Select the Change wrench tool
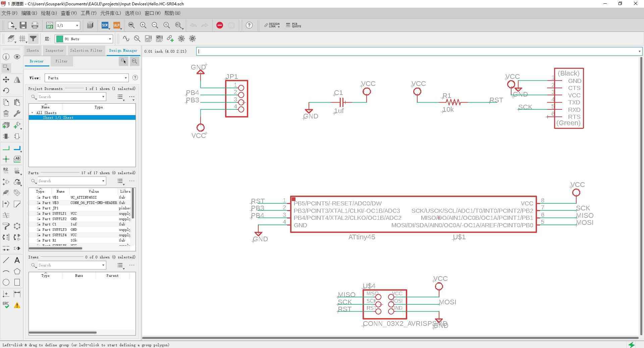Viewport: 644px width, 348px height. click(17, 113)
